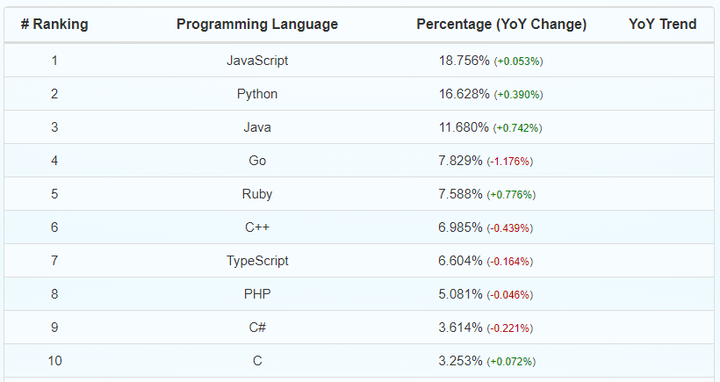Click ranking number 8 in PHP row
Viewport: 720px width, 382px height.
click(54, 294)
